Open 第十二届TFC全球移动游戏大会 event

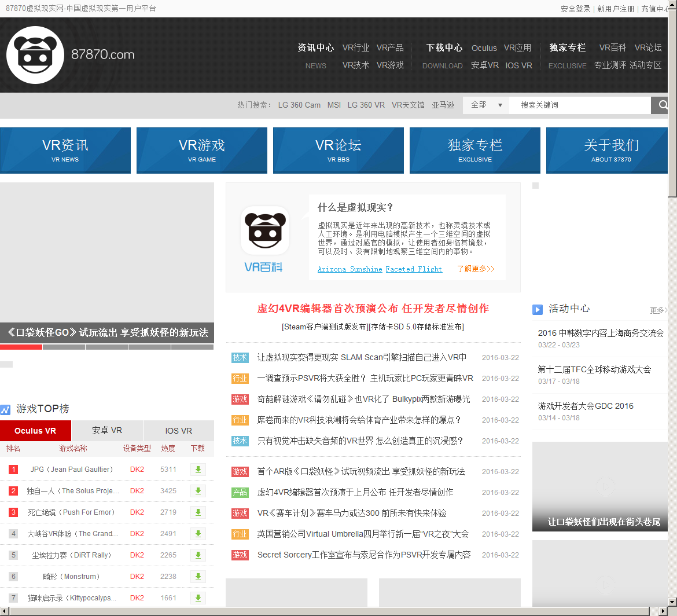point(594,369)
